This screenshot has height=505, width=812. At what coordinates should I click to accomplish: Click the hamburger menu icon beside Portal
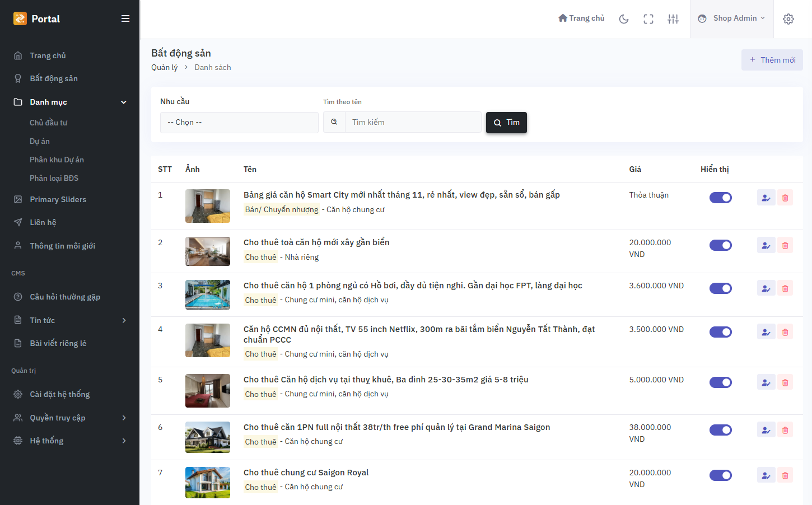click(x=125, y=18)
